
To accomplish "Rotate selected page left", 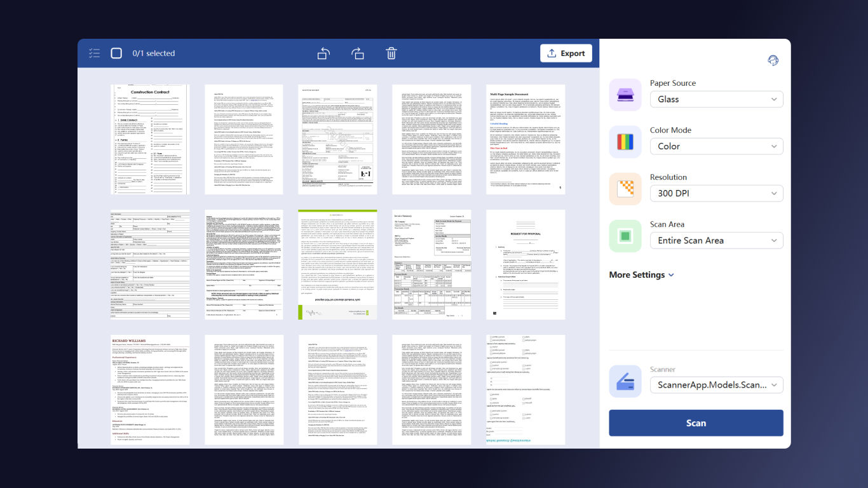I will 324,53.
